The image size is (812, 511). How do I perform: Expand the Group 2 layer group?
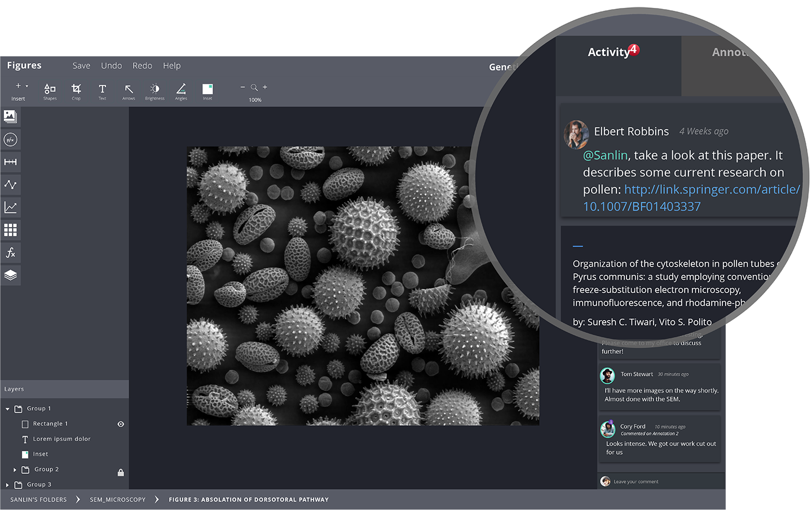(15, 469)
